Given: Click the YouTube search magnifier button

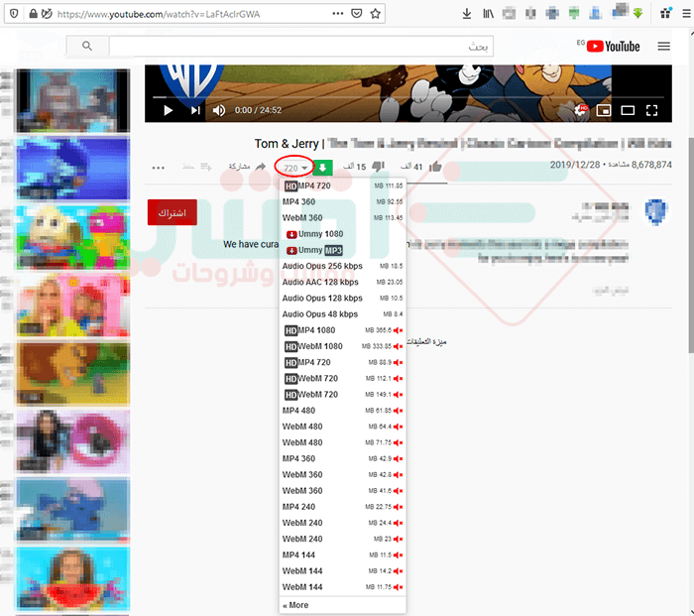Looking at the screenshot, I should coord(87,46).
